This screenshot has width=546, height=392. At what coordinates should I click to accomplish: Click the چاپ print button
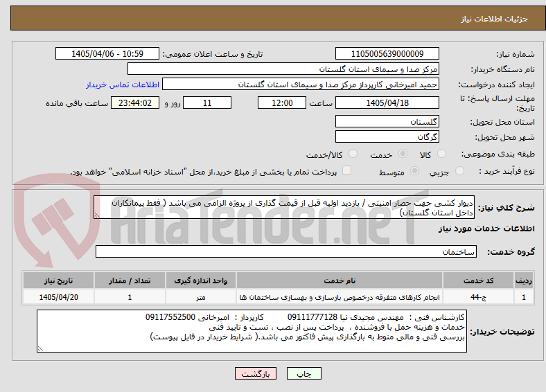coord(304,373)
